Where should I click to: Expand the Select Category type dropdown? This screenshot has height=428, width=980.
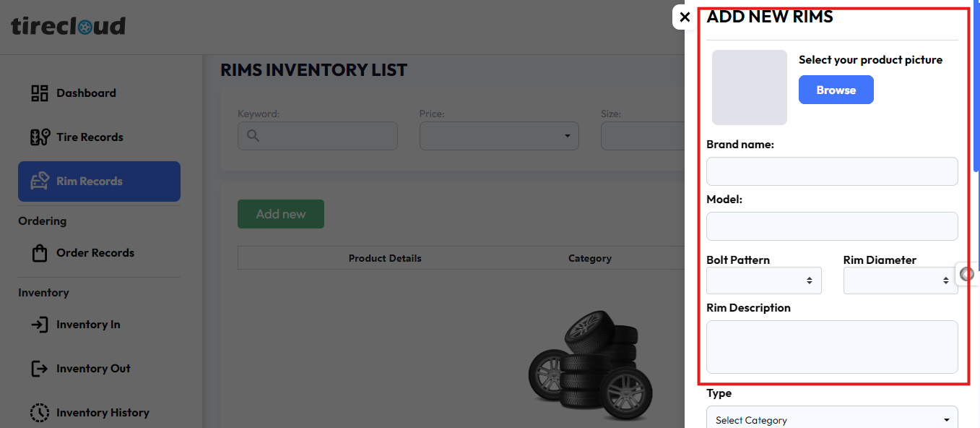pos(831,419)
